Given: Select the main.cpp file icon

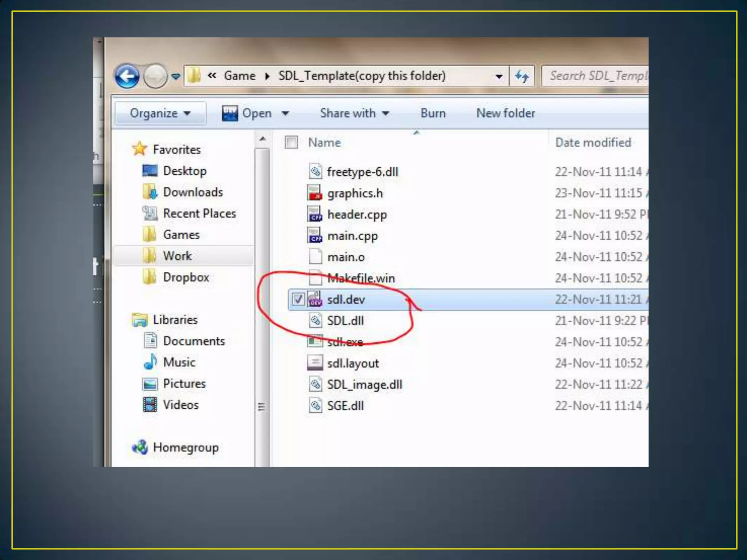Looking at the screenshot, I should pos(314,236).
